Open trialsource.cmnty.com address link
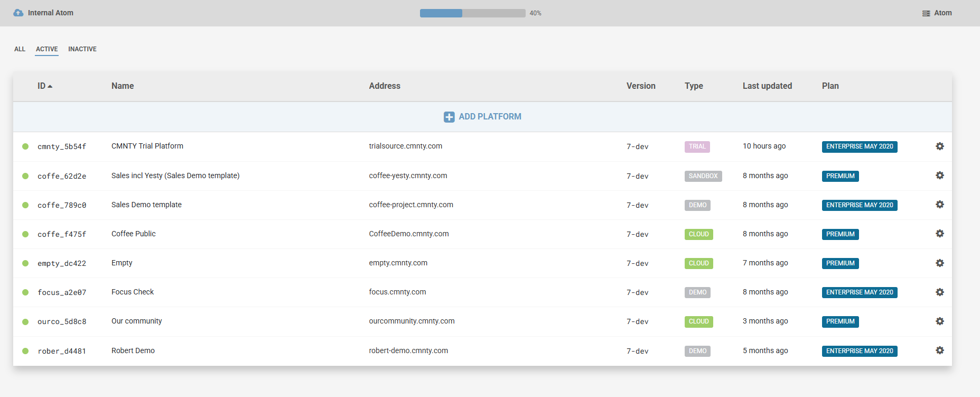This screenshot has width=980, height=397. click(405, 146)
